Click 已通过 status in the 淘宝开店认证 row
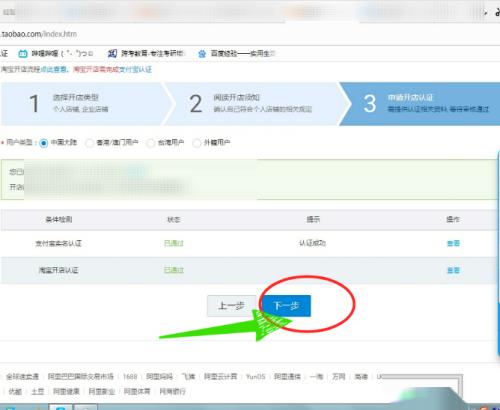Viewport: 500px width, 410px height. pyautogui.click(x=174, y=270)
